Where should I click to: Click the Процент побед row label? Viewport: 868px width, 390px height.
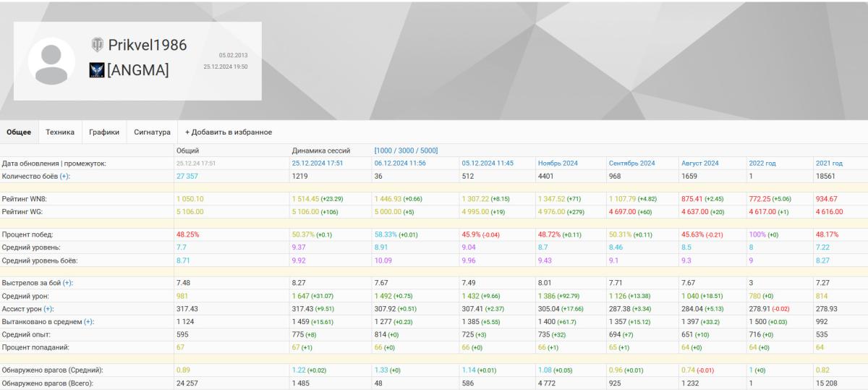coord(27,235)
